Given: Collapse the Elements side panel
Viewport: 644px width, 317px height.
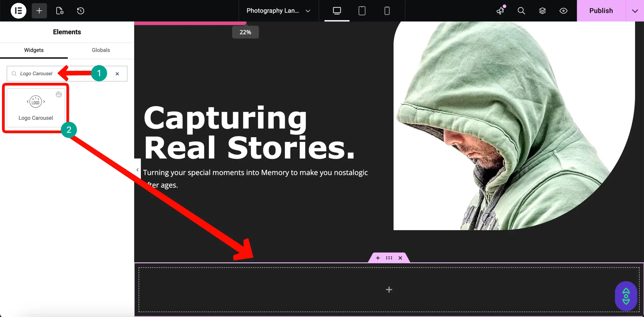Looking at the screenshot, I should [137, 170].
